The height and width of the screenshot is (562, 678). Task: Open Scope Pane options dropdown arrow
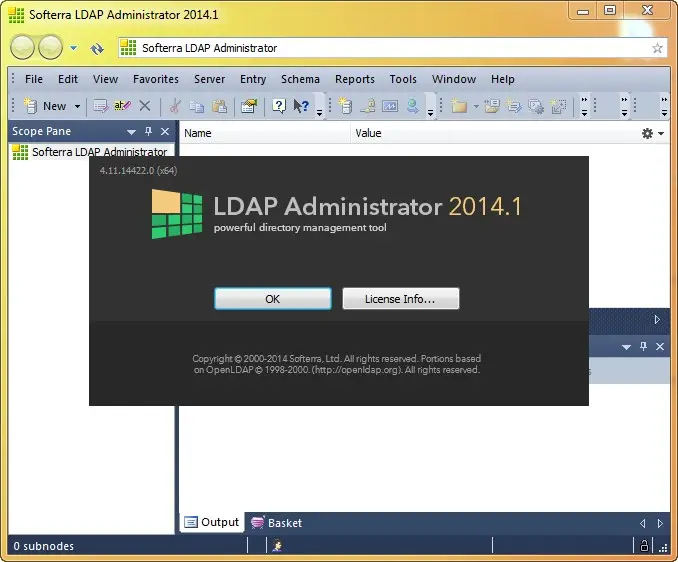pos(131,132)
